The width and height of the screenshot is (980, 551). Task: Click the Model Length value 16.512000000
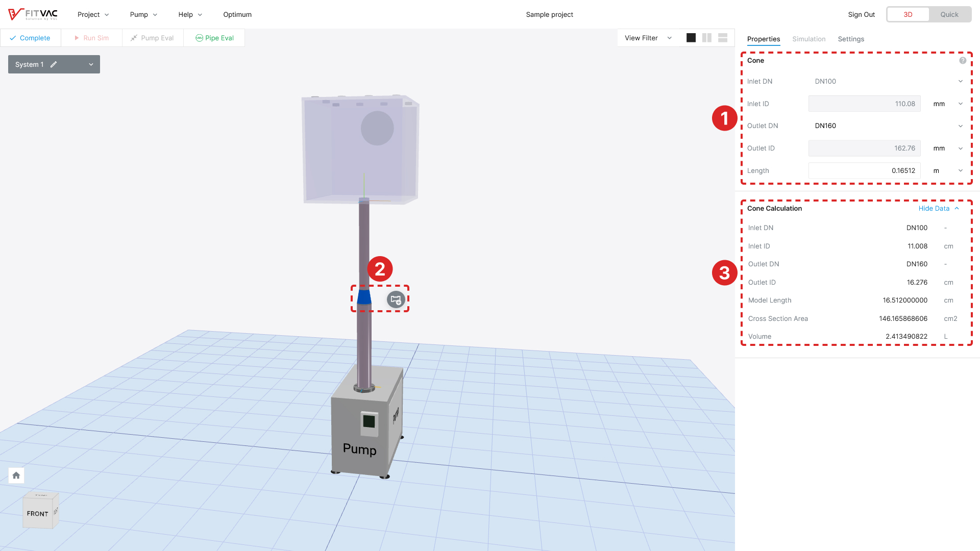point(905,300)
